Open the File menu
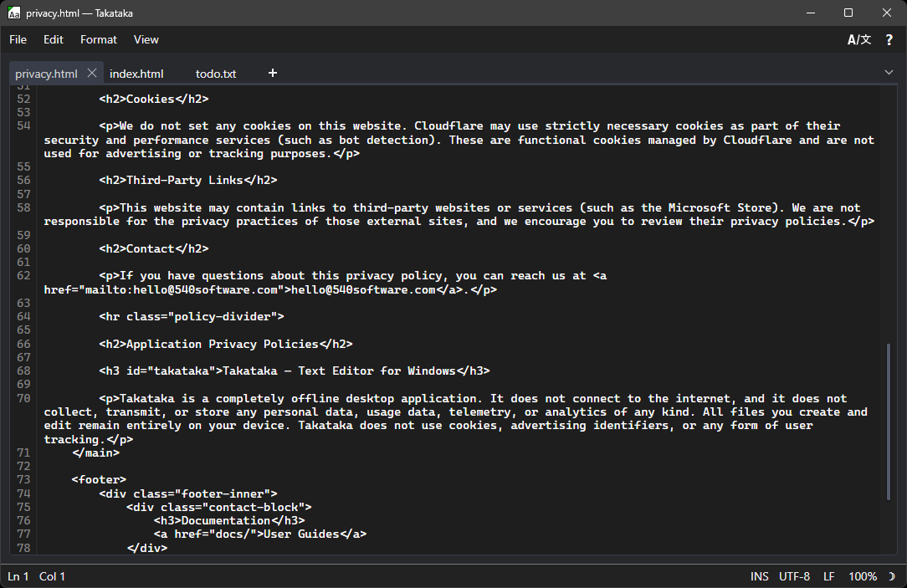The width and height of the screenshot is (907, 588). [18, 39]
